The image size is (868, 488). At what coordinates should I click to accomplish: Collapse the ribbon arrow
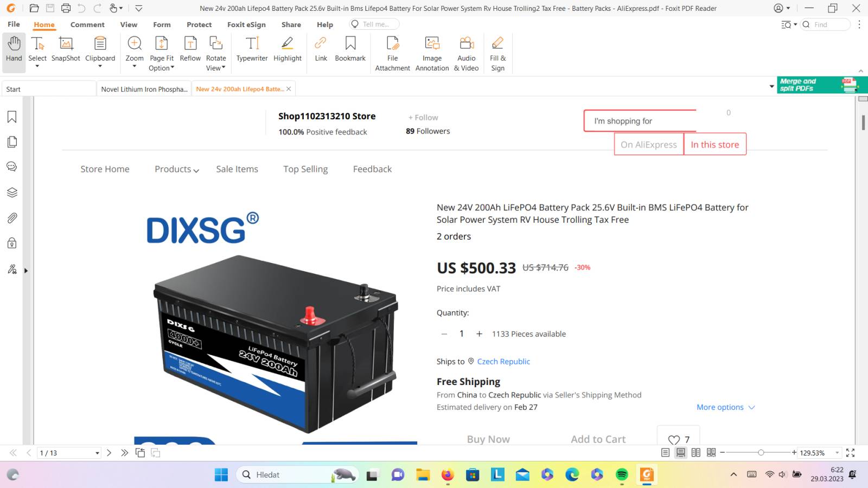pos(860,71)
